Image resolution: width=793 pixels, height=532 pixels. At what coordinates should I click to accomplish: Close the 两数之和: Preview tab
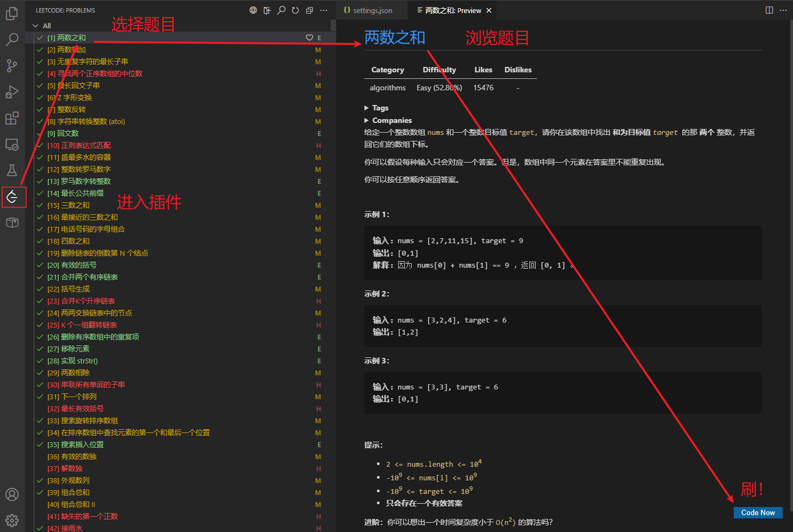tap(489, 10)
